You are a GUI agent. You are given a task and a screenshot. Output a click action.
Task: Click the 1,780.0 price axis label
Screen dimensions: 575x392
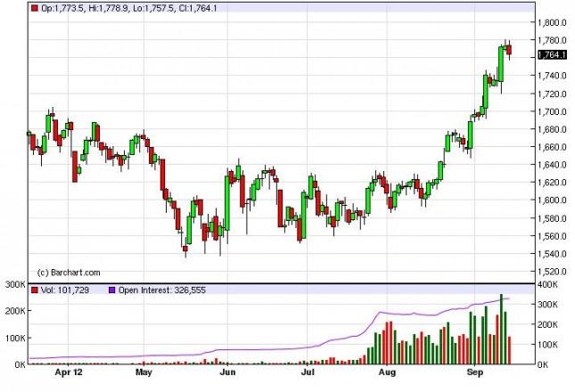tap(552, 40)
